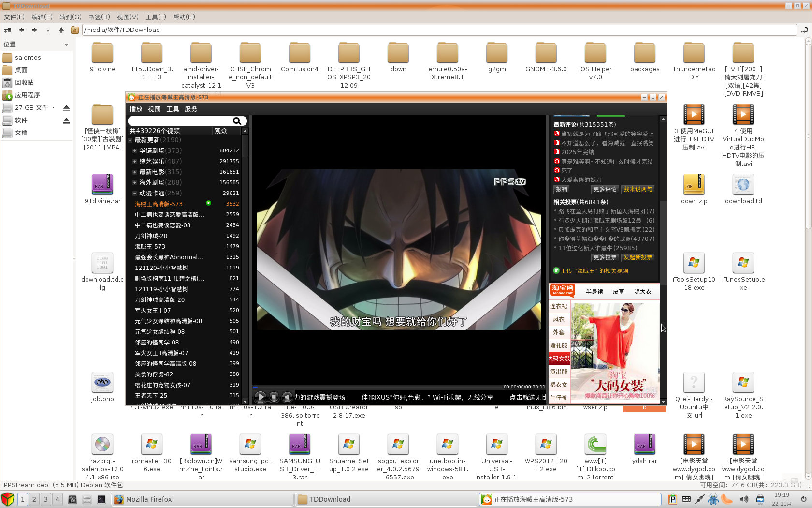Eject the 27 GB 文件 volume

click(x=66, y=108)
